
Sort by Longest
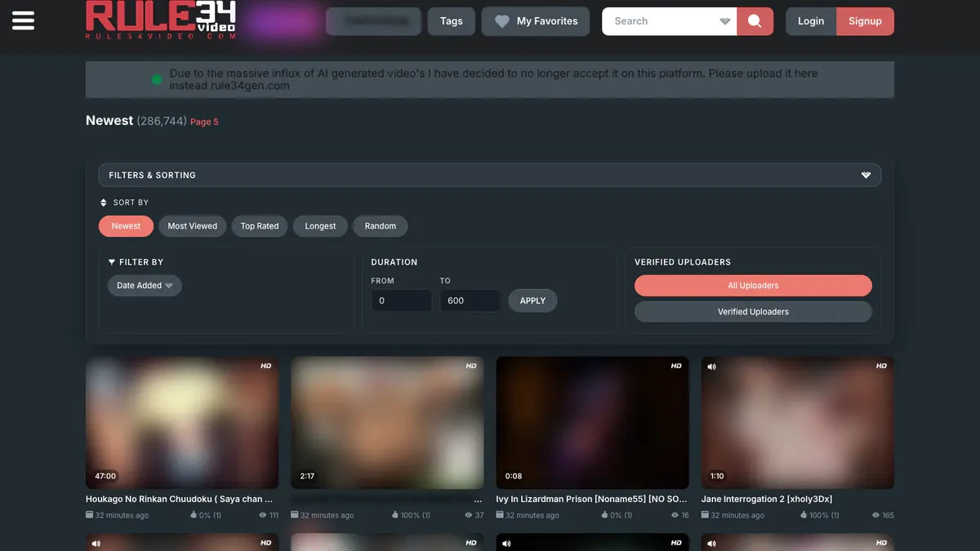pyautogui.click(x=320, y=226)
